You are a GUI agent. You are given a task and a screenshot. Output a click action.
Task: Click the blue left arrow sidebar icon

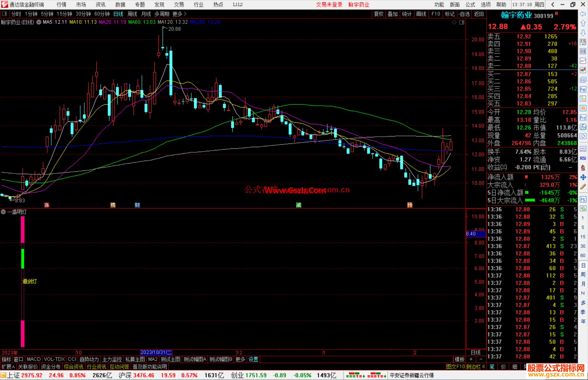tap(583, 14)
